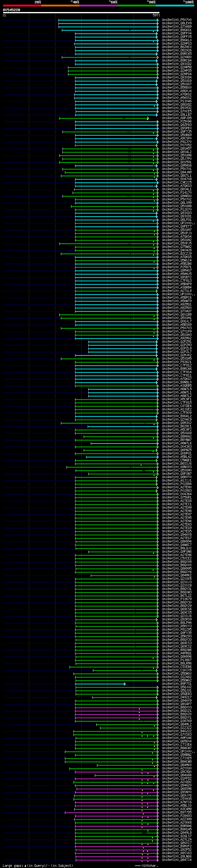Click the white query bar under AV545220

coord(81,12)
